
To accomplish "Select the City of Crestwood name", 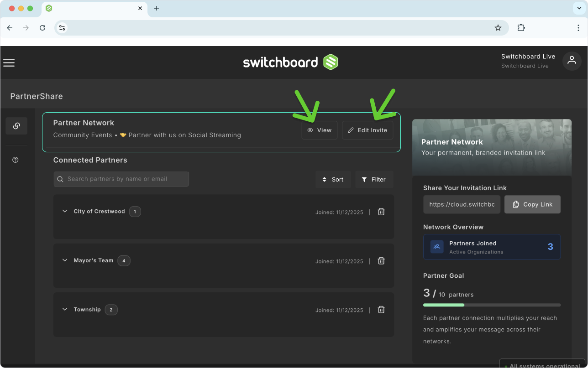I will [99, 212].
